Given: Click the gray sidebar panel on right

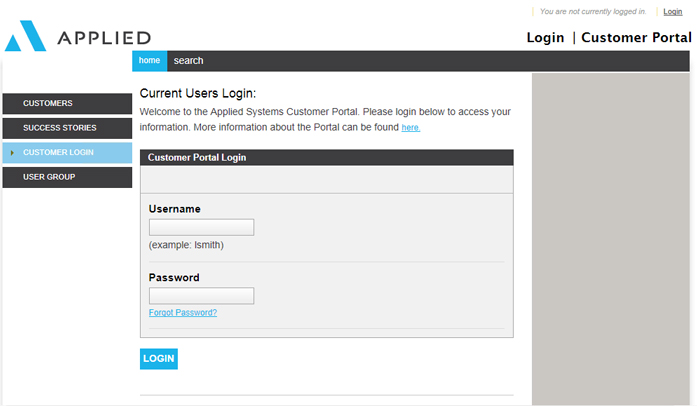Looking at the screenshot, I should pyautogui.click(x=611, y=239).
